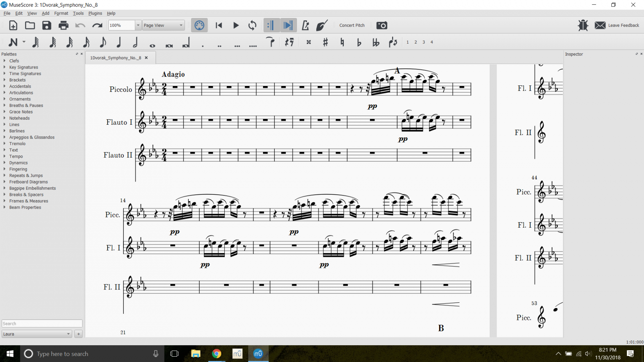This screenshot has height=362, width=644.
Task: Open the Add menu
Action: click(45, 13)
